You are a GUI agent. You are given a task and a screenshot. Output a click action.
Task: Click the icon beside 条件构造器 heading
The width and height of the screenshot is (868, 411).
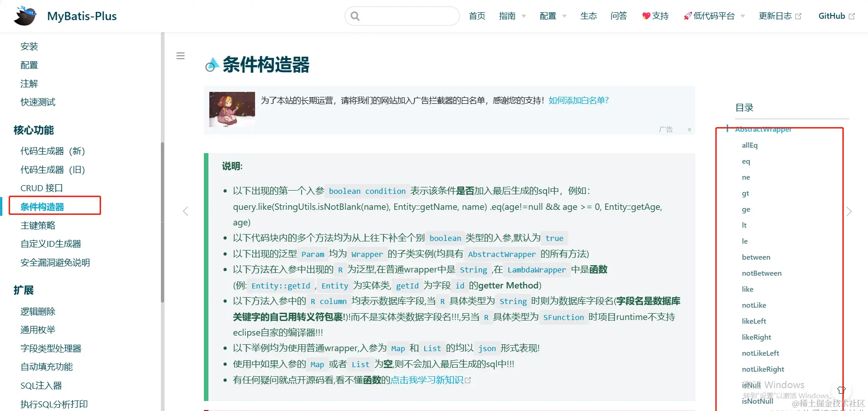(x=212, y=65)
